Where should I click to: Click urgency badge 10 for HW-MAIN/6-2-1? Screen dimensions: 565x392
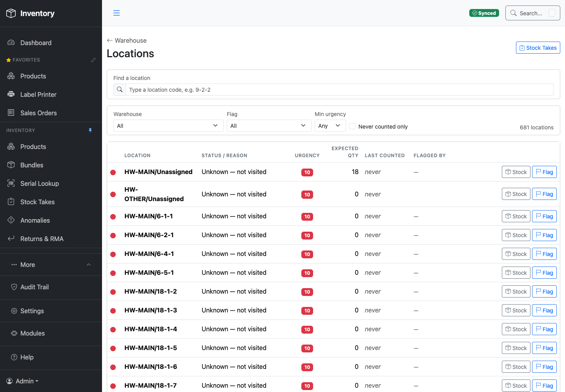(x=307, y=235)
